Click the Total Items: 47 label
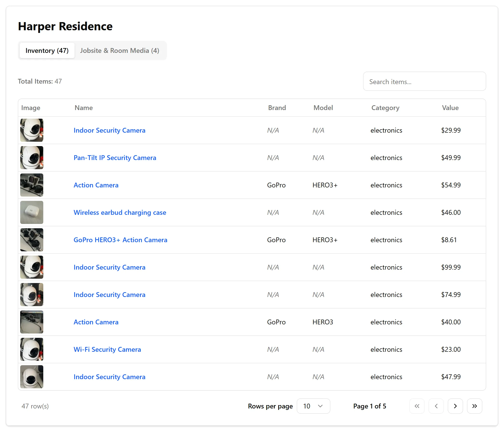The width and height of the screenshot is (504, 432). tap(40, 81)
